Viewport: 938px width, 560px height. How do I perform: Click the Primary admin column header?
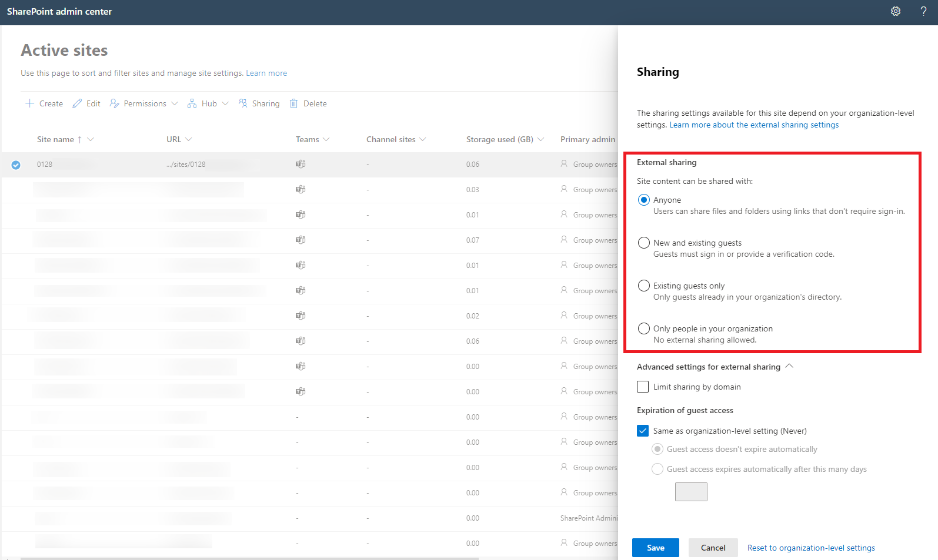(587, 139)
